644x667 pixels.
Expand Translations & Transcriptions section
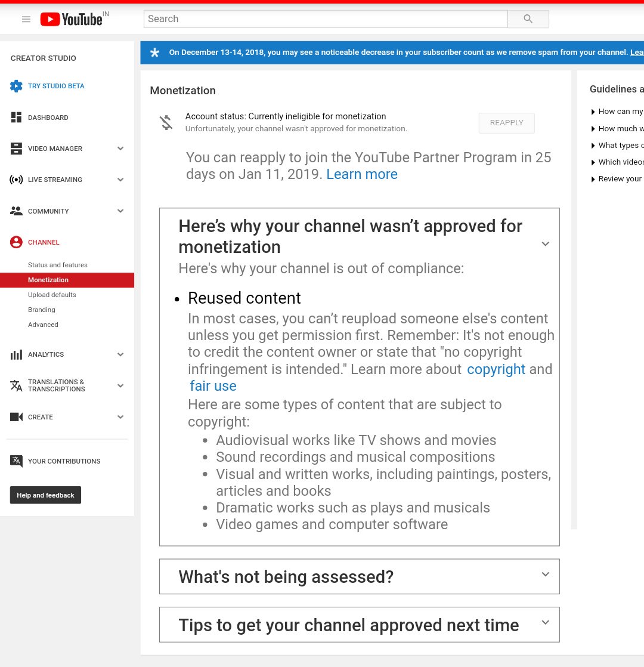[120, 385]
